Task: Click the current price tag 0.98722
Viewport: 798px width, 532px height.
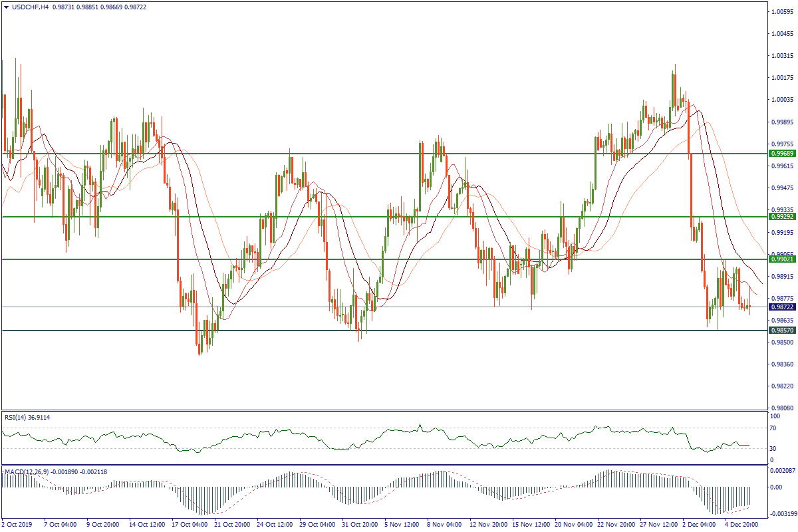Action: pyautogui.click(x=782, y=307)
